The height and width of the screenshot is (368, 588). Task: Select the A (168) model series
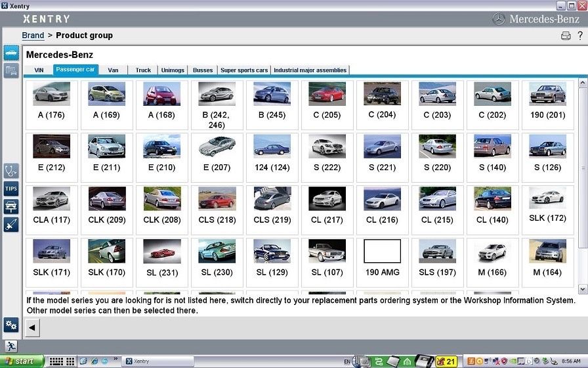(x=161, y=104)
